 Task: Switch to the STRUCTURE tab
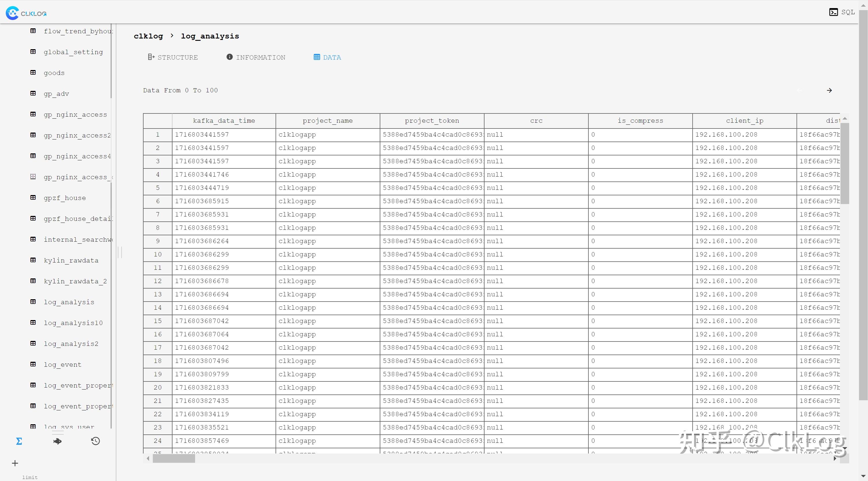coord(173,57)
